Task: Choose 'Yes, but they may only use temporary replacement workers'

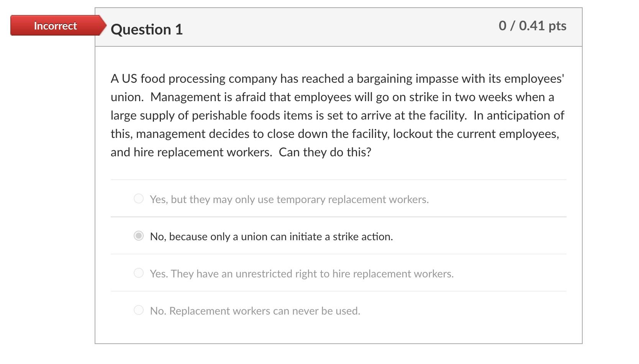Action: pos(289,199)
